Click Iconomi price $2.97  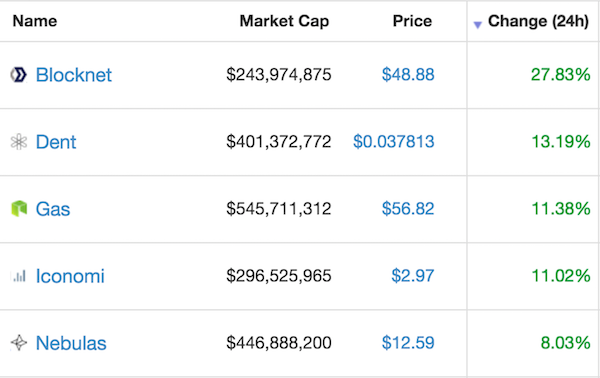pyautogui.click(x=412, y=276)
